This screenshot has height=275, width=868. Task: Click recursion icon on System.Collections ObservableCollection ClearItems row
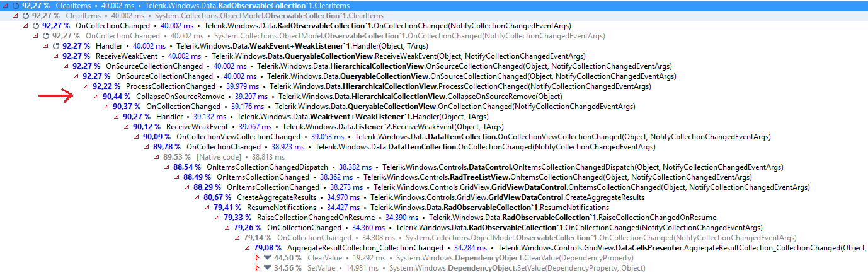tap(25, 16)
